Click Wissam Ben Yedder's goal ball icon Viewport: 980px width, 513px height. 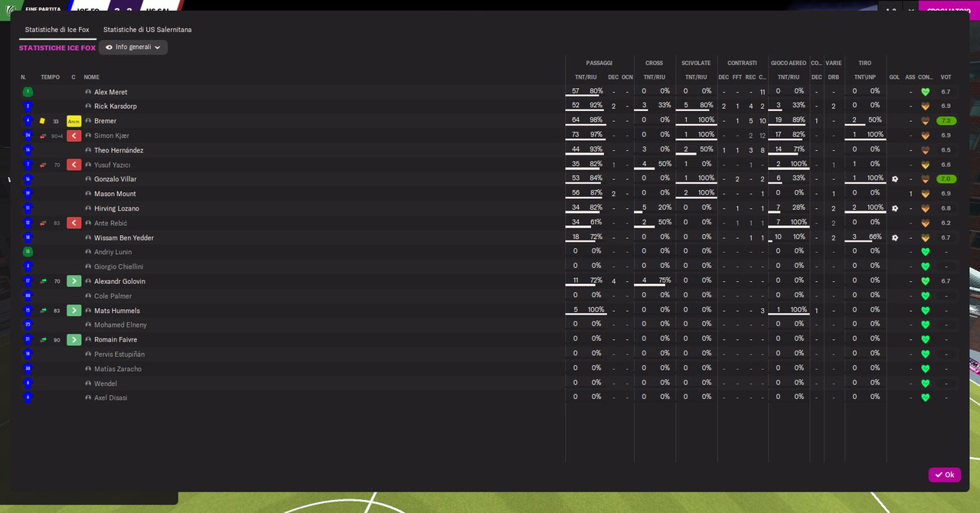pos(894,237)
